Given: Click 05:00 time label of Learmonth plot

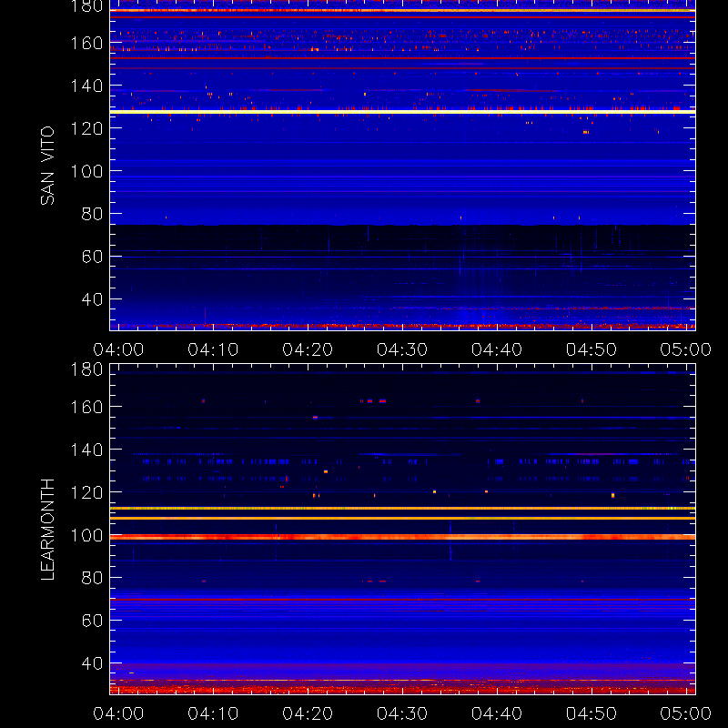Looking at the screenshot, I should [686, 713].
